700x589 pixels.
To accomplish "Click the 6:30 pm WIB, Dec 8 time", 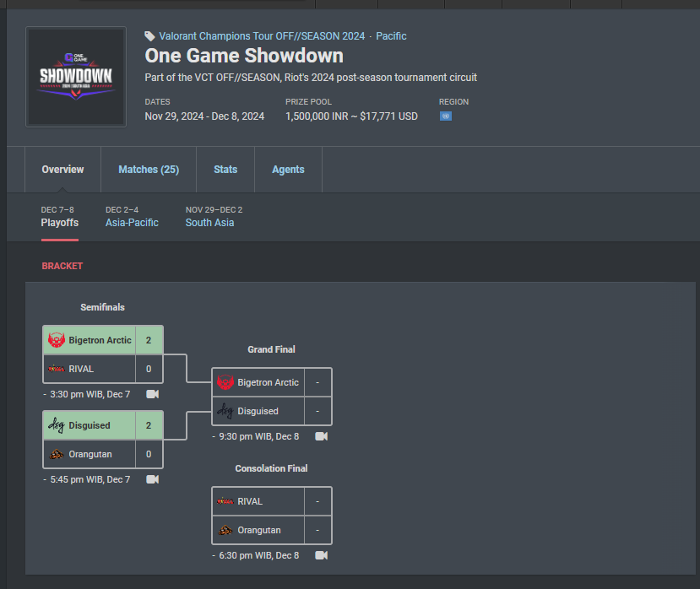I will pos(259,555).
